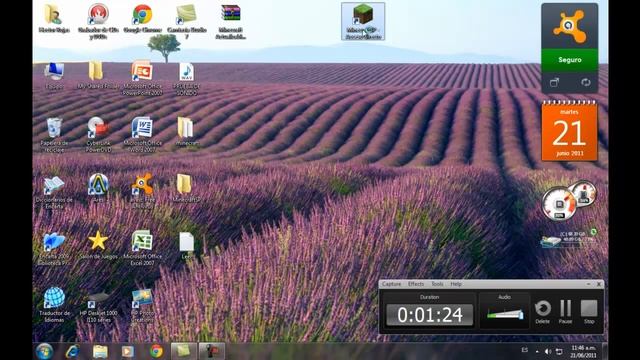Open Diccionarios de Encarta shortcut
The image size is (640, 360).
[54, 192]
